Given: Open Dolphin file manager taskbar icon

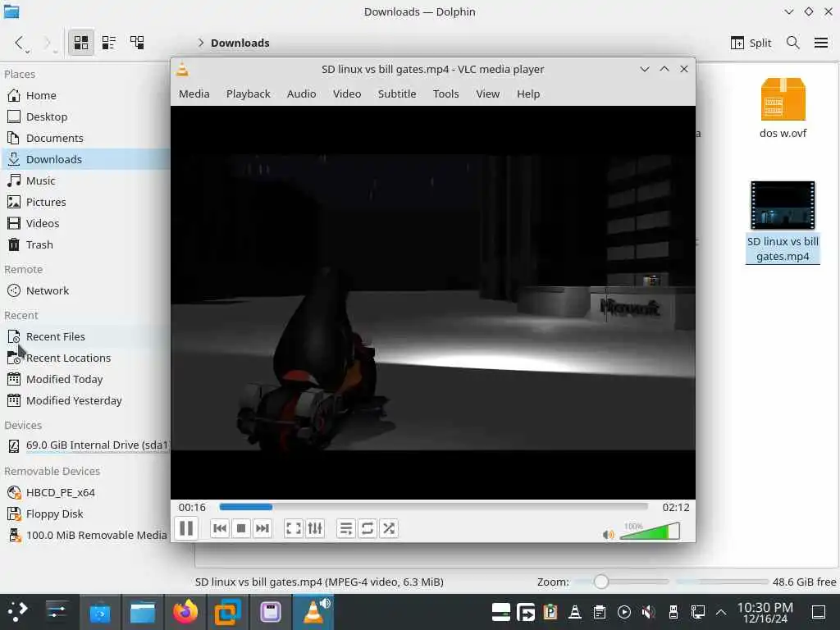Looking at the screenshot, I should (x=143, y=612).
